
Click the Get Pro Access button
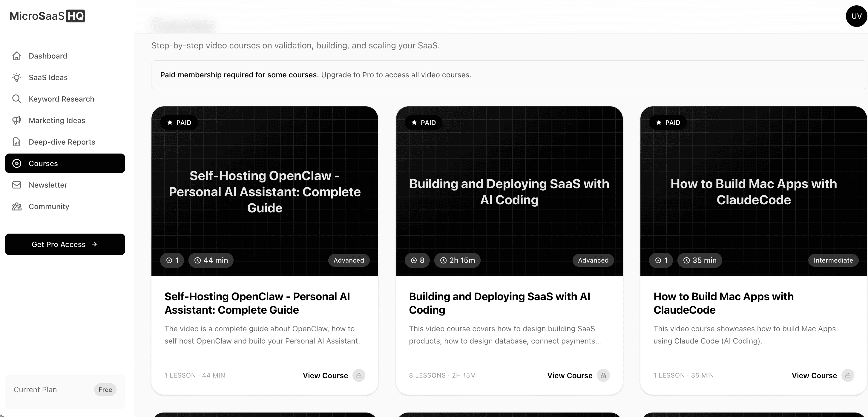point(65,244)
